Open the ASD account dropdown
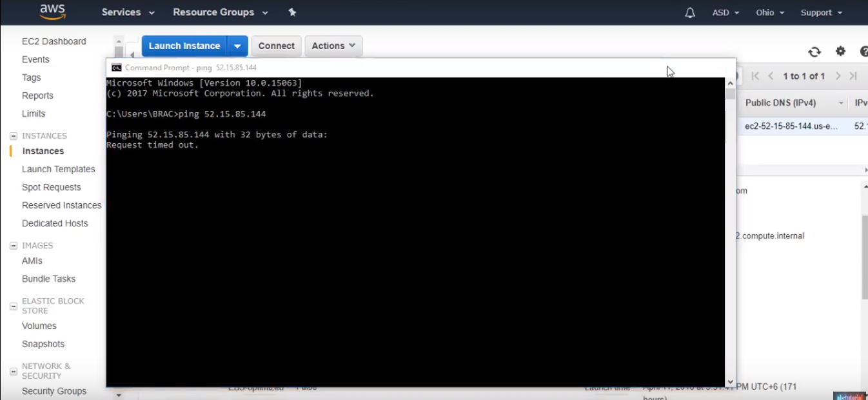This screenshot has width=868, height=400. (x=725, y=13)
